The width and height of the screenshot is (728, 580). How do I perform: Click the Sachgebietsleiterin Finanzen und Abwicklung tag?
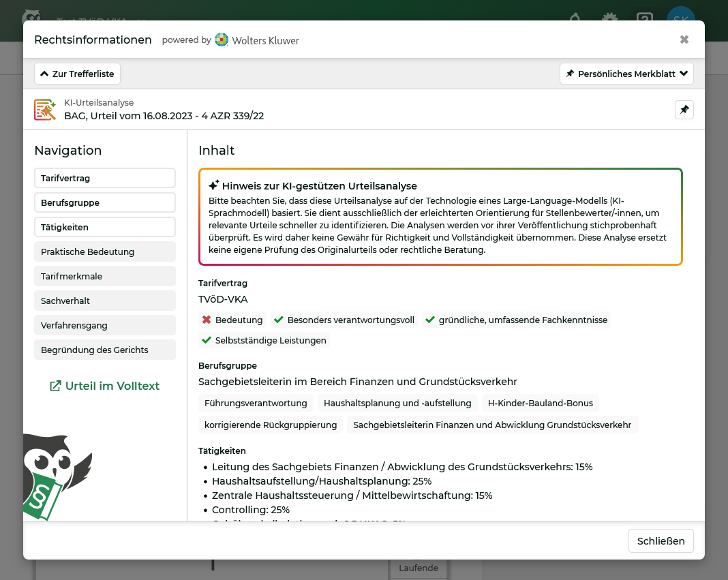[492, 425]
